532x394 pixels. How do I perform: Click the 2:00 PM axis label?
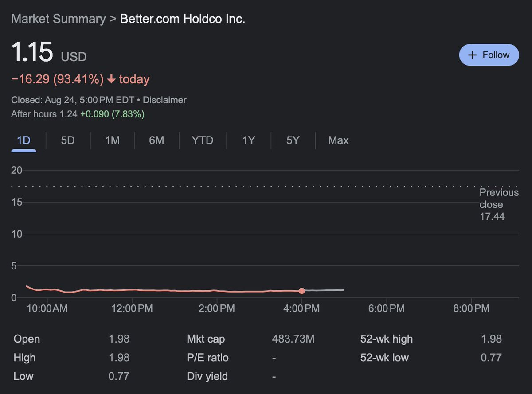point(217,308)
